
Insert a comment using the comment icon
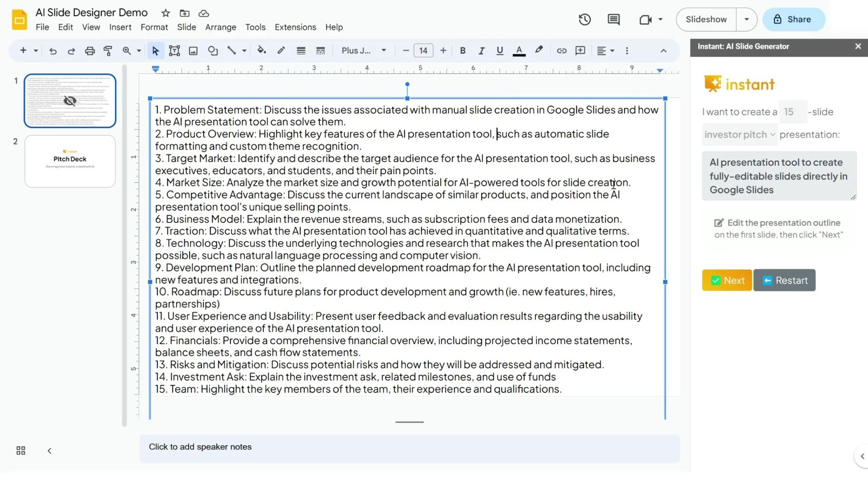tap(580, 50)
